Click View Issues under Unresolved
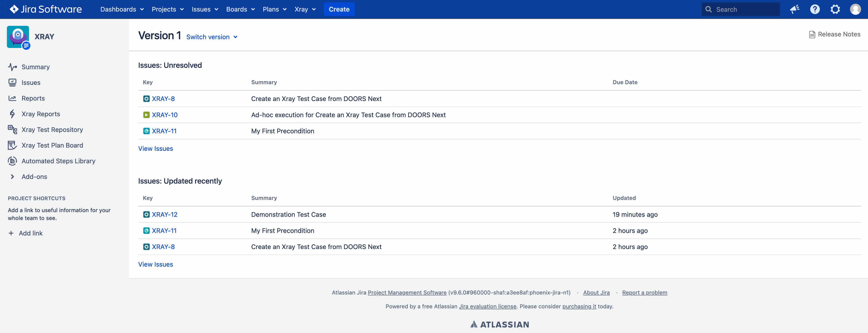Image resolution: width=868 pixels, height=333 pixels. coord(155,149)
